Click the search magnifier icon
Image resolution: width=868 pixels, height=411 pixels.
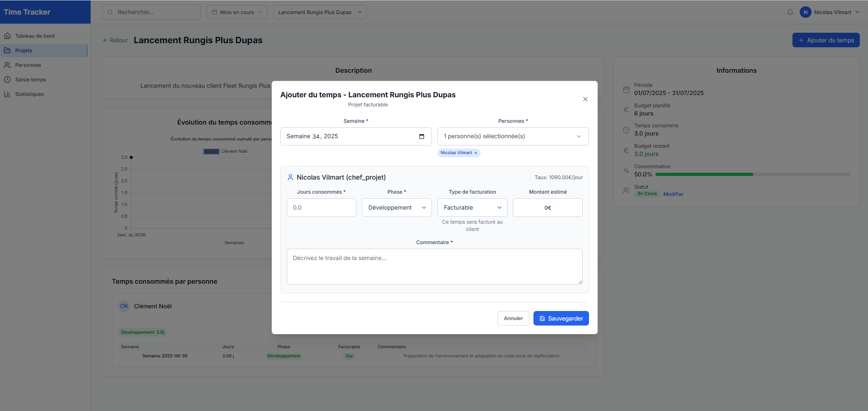(x=110, y=12)
